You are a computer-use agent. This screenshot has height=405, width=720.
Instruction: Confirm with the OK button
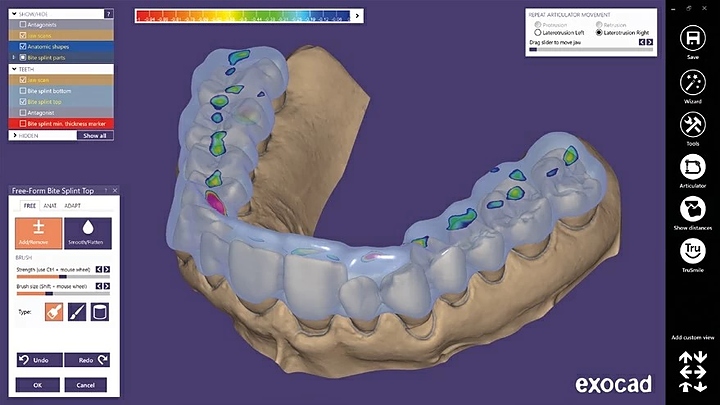coord(38,385)
